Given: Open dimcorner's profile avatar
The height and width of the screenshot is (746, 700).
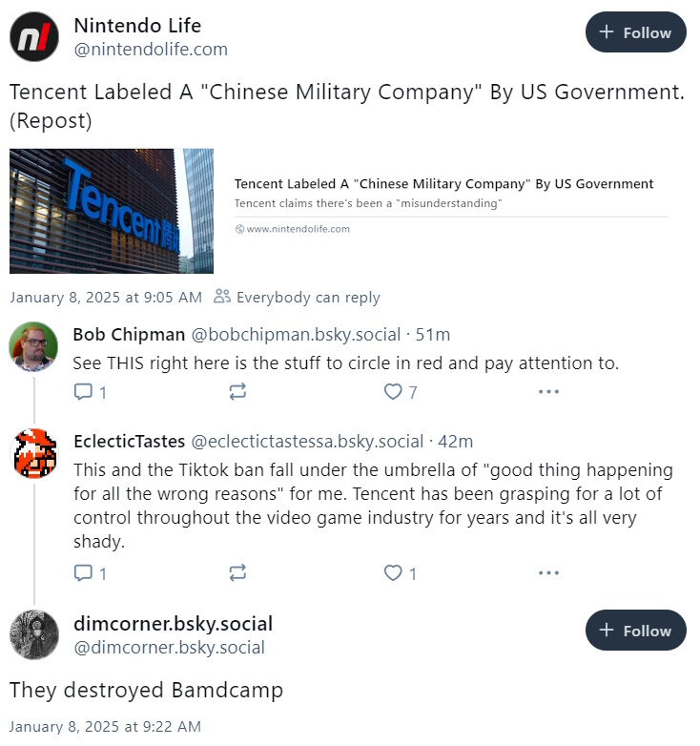Looking at the screenshot, I should 34,634.
